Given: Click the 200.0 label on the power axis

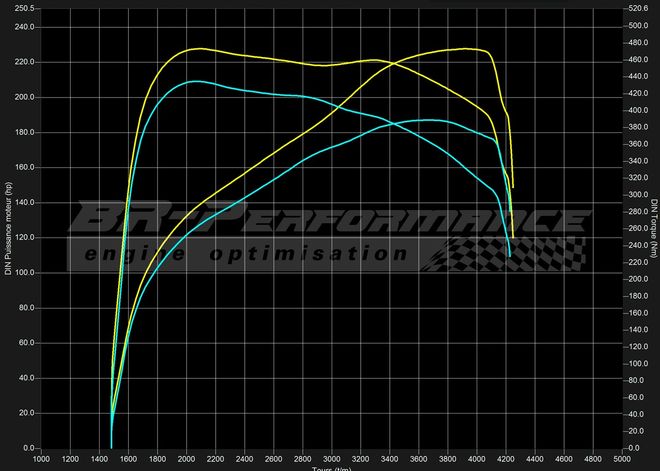Looking at the screenshot, I should point(22,97).
